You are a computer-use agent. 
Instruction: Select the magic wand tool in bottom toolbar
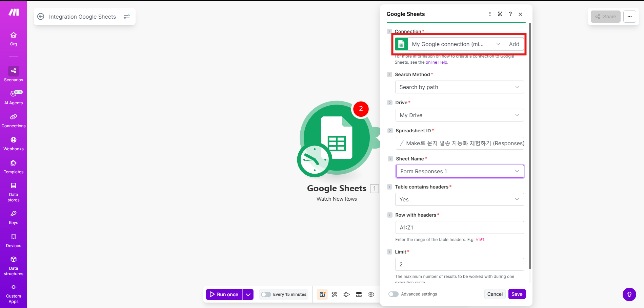point(334,294)
